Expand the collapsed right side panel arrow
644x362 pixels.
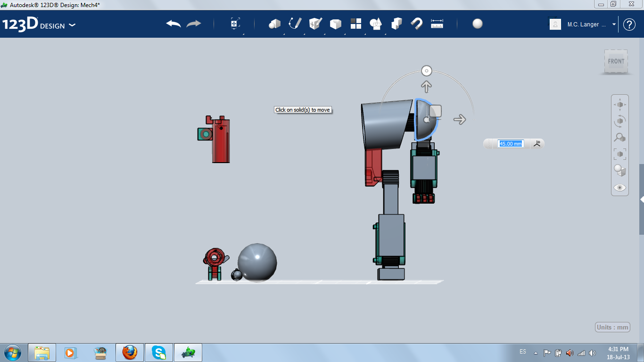pos(642,199)
